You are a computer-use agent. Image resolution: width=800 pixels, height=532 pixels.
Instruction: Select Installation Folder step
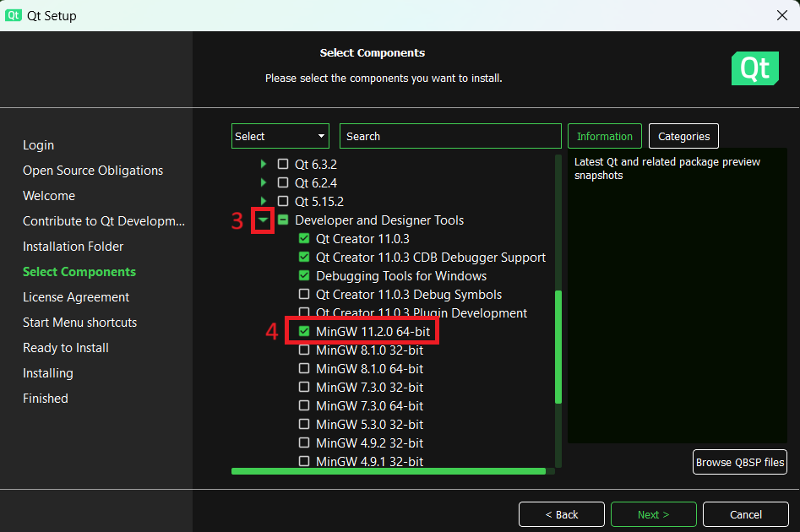coord(73,247)
